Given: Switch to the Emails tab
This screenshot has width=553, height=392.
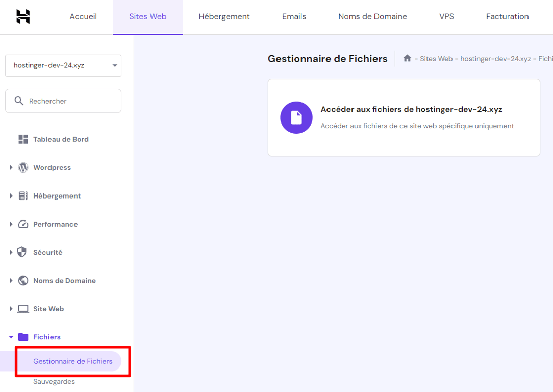Looking at the screenshot, I should click(x=294, y=16).
